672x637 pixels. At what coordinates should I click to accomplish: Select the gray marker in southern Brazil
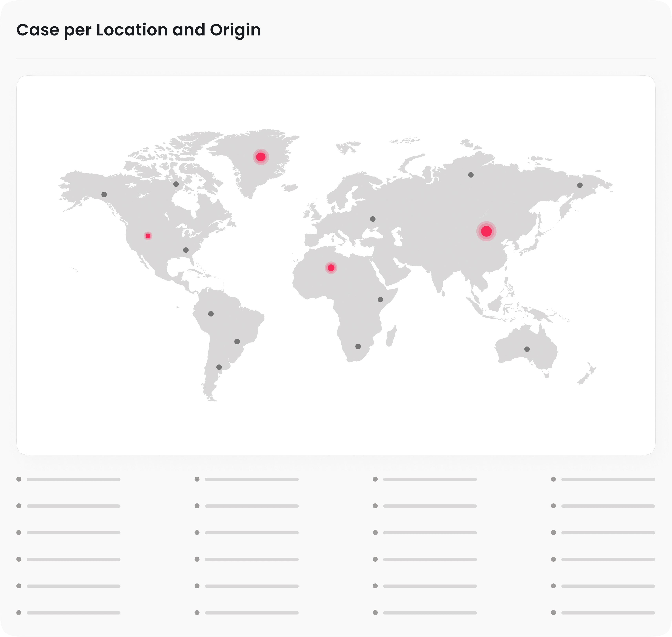tap(237, 342)
